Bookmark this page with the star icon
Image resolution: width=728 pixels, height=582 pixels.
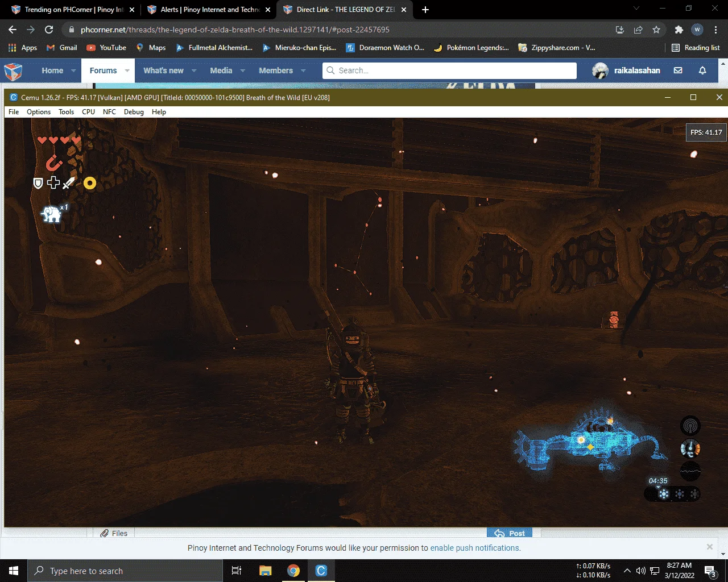point(656,30)
